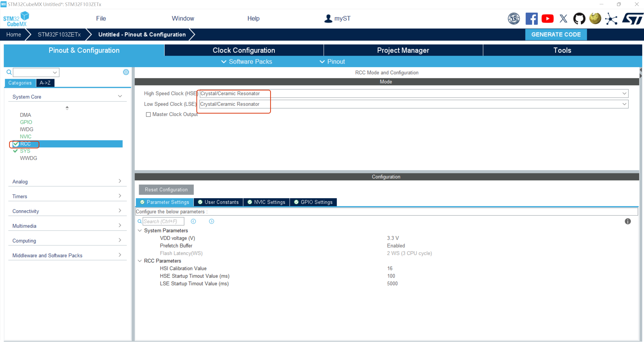Go to next search result arrow
The height and width of the screenshot is (343, 644).
[211, 221]
